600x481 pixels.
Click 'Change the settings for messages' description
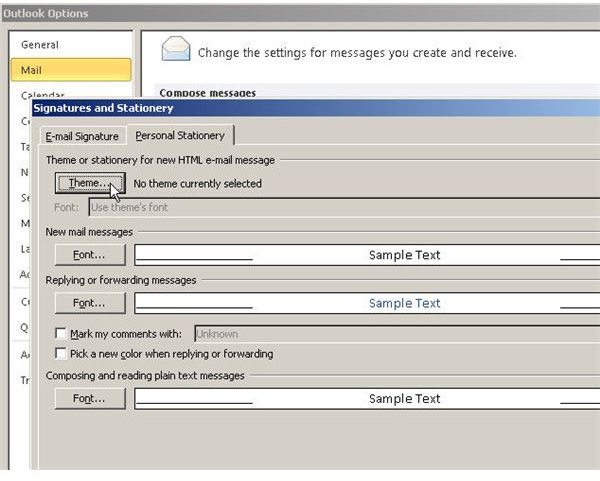tap(357, 53)
